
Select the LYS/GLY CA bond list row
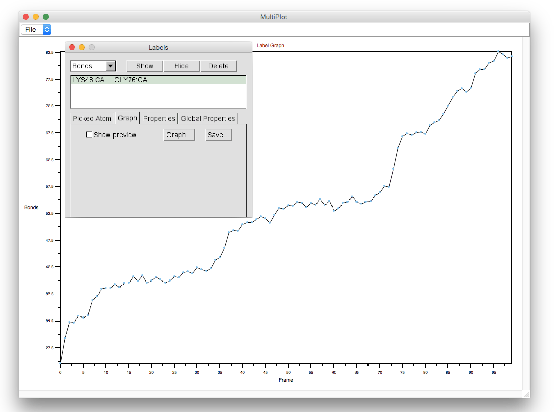(x=159, y=80)
